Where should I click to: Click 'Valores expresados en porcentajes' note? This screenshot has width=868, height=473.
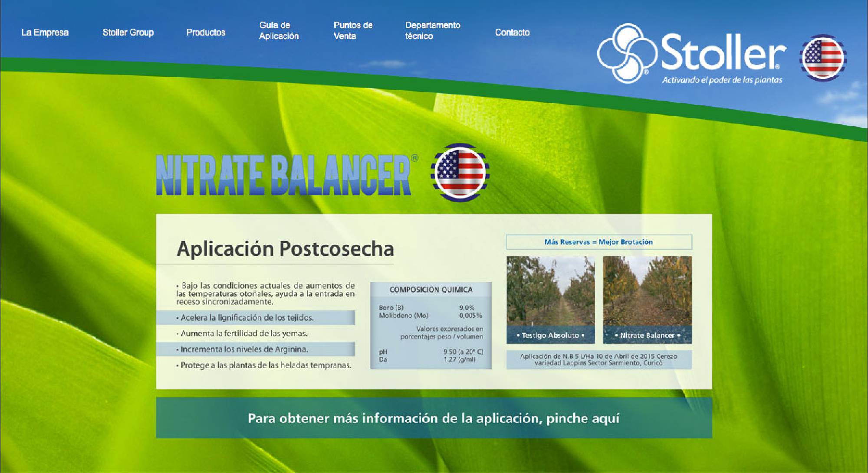tap(441, 333)
